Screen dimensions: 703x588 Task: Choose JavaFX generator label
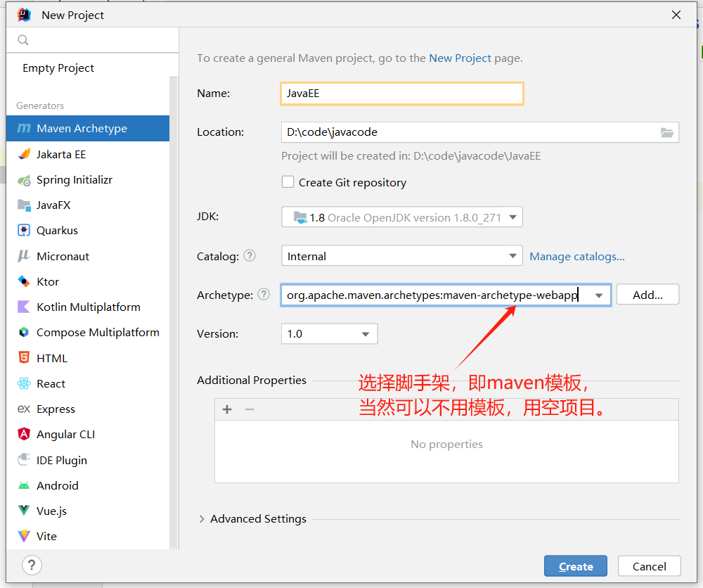53,205
